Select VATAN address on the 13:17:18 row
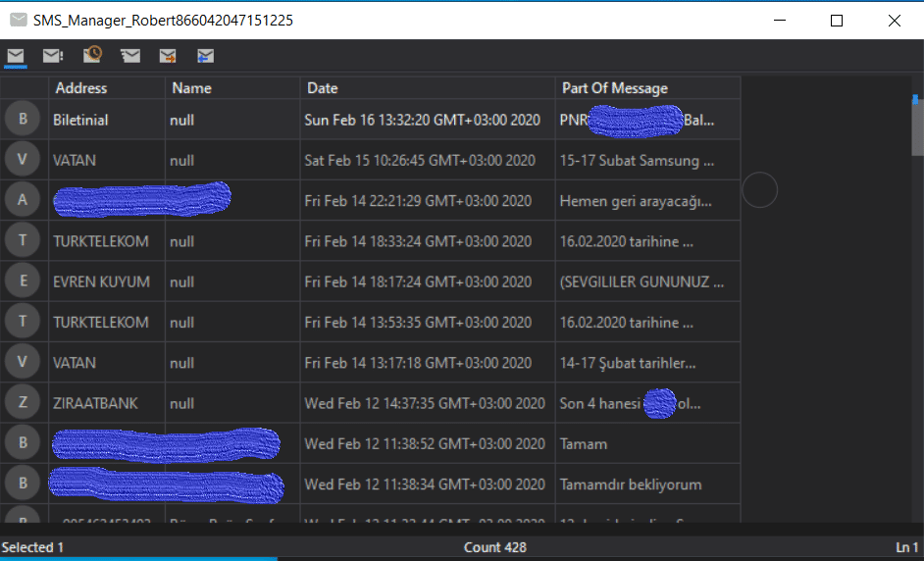 pos(107,363)
